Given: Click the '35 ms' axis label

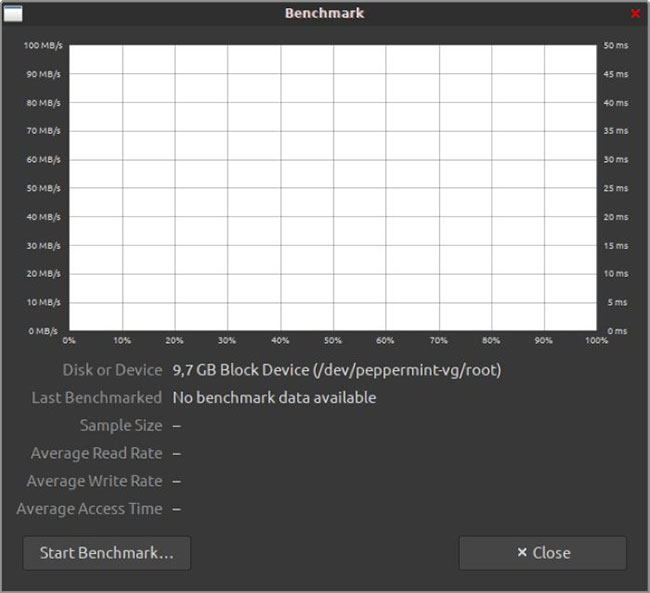Looking at the screenshot, I should click(x=616, y=131).
